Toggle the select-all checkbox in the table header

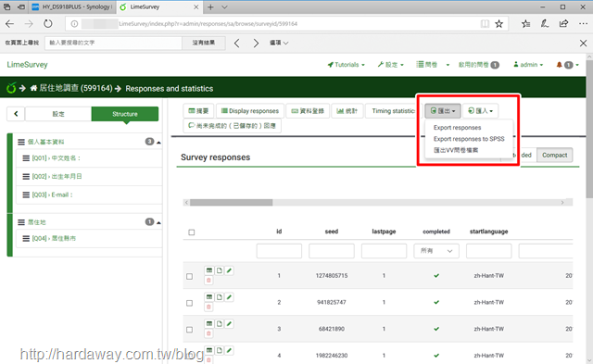192,232
